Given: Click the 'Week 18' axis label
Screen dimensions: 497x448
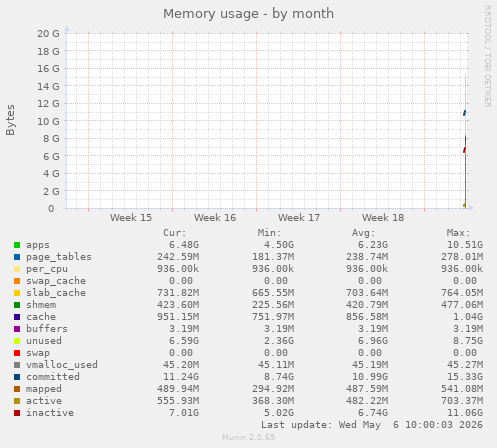Looking at the screenshot, I should coord(383,218).
